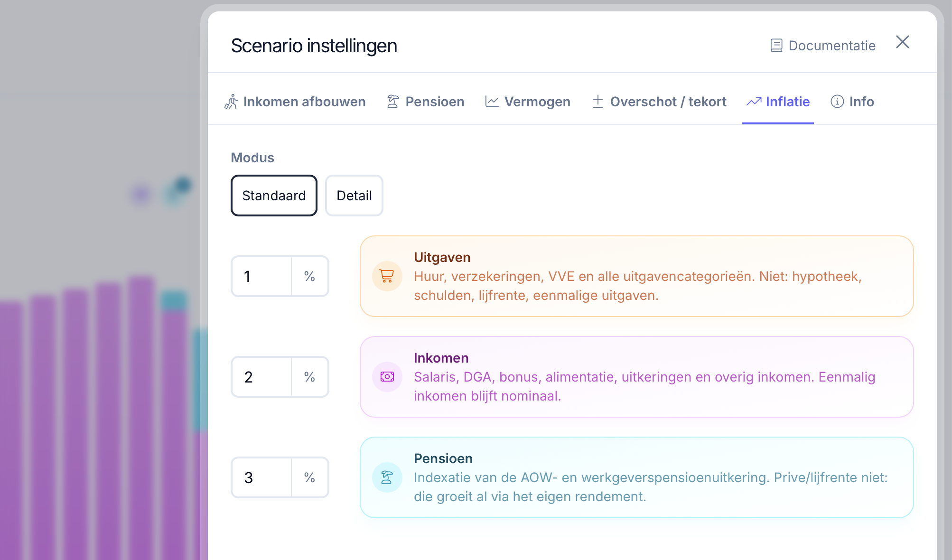Screen dimensions: 952x560
Task: Focus the Uitgaven inflation percentage field
Action: click(x=261, y=276)
